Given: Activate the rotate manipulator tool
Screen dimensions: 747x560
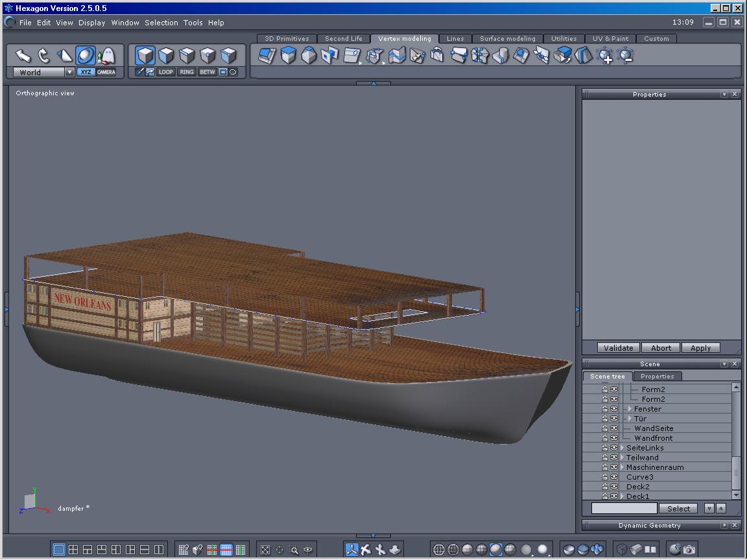Looking at the screenshot, I should tap(43, 56).
